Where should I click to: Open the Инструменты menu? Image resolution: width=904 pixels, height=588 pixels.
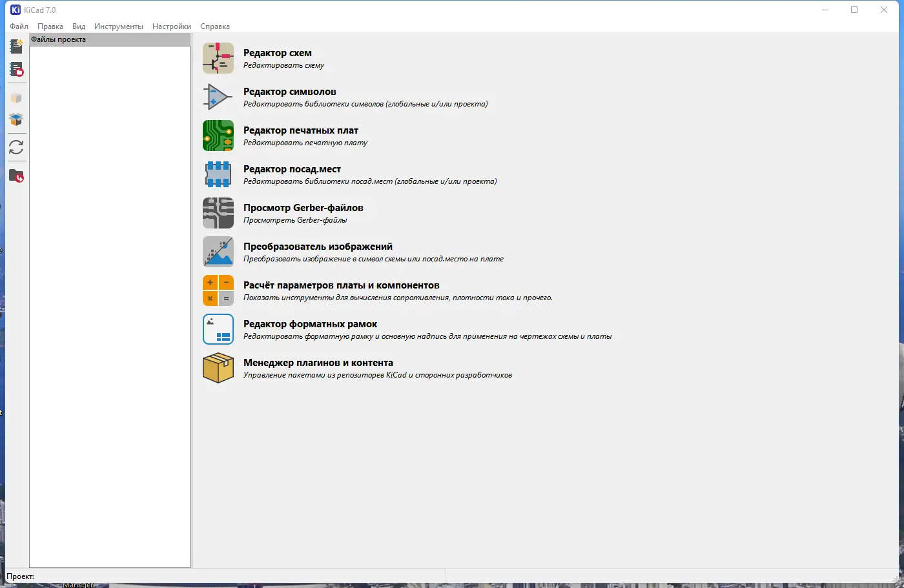pos(119,26)
